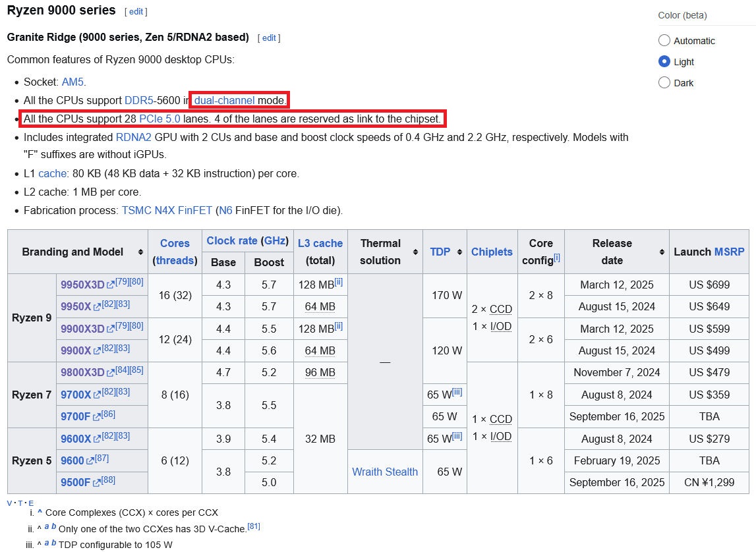This screenshot has width=756, height=552.
Task: Open the 9900X external product link
Action: (x=80, y=350)
